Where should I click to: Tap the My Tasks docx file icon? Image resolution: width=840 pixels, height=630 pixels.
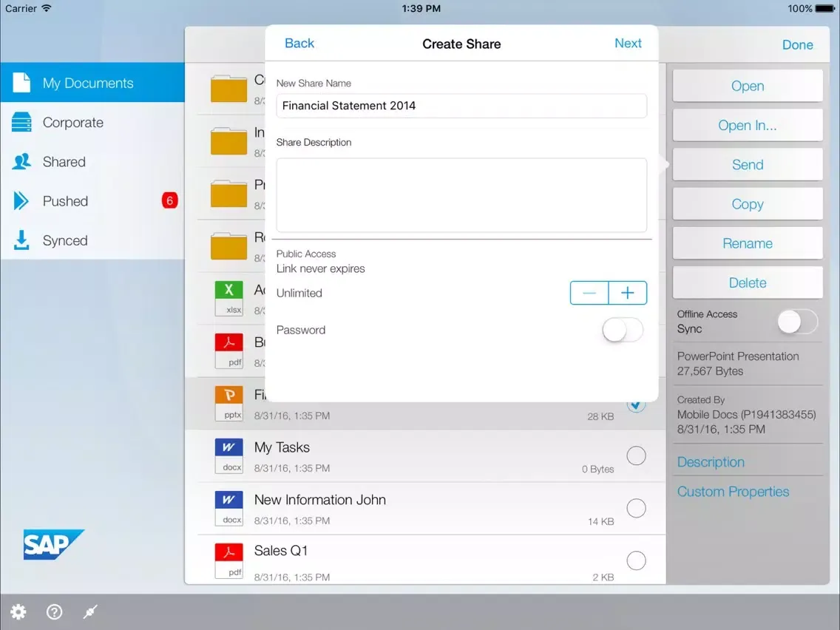point(228,456)
